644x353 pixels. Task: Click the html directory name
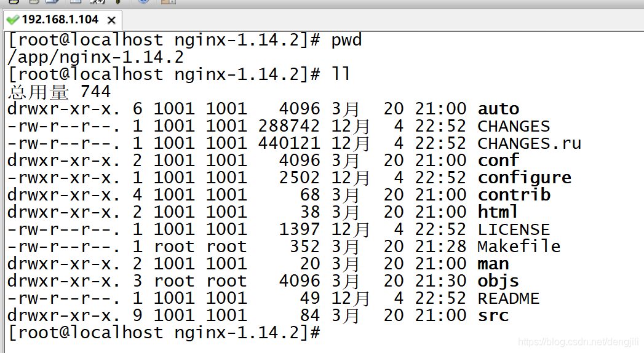pyautogui.click(x=498, y=212)
